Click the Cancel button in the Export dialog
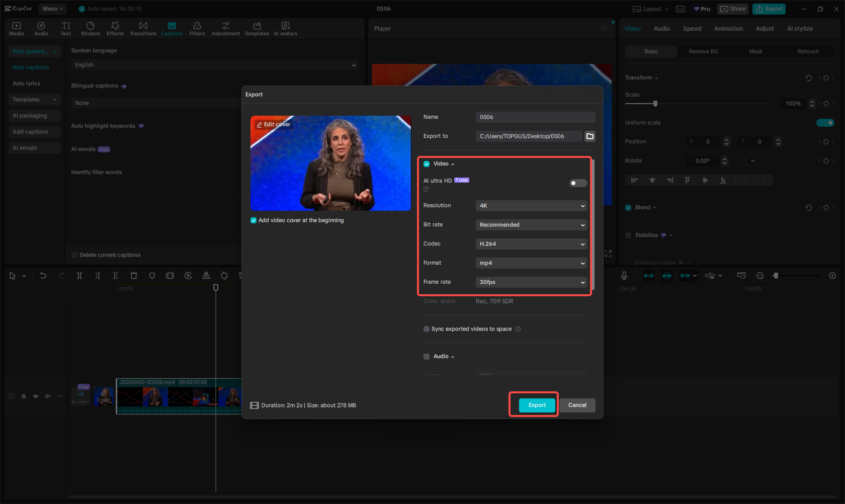The image size is (845, 504). click(577, 405)
